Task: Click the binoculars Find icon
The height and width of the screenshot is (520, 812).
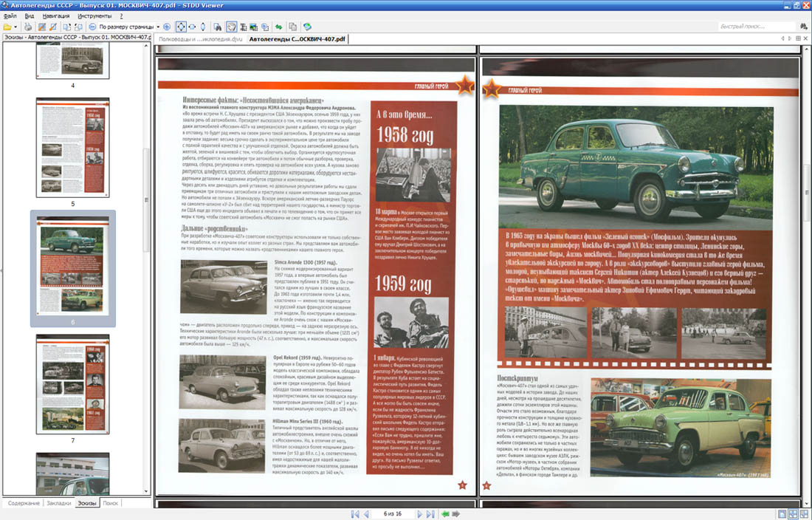Action: tap(217, 27)
